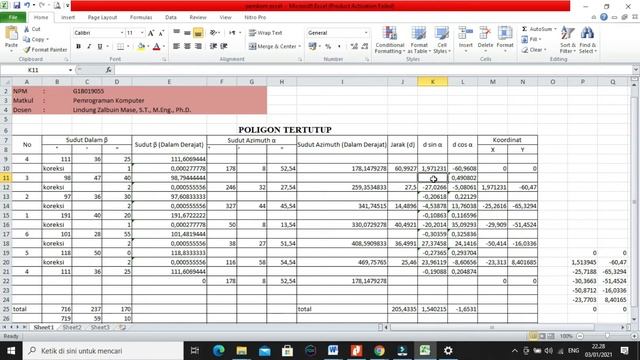The image size is (640, 360).
Task: Open Word from the taskbar
Action: [x=333, y=351]
